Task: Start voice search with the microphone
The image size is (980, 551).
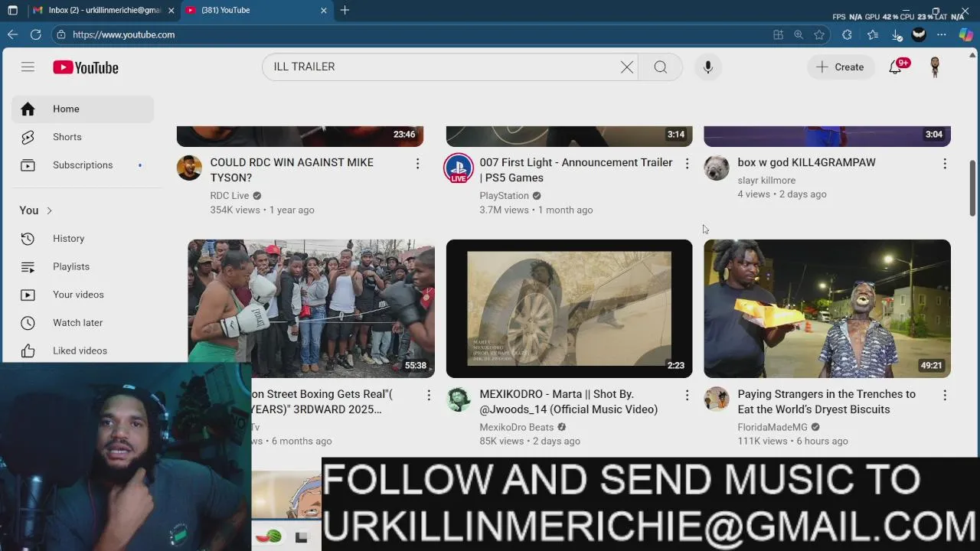Action: point(708,67)
